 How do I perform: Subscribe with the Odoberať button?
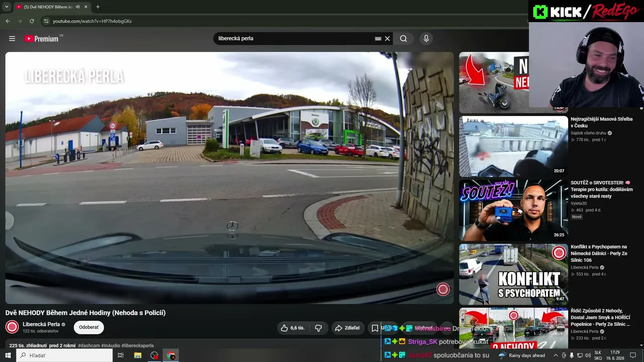pos(89,327)
